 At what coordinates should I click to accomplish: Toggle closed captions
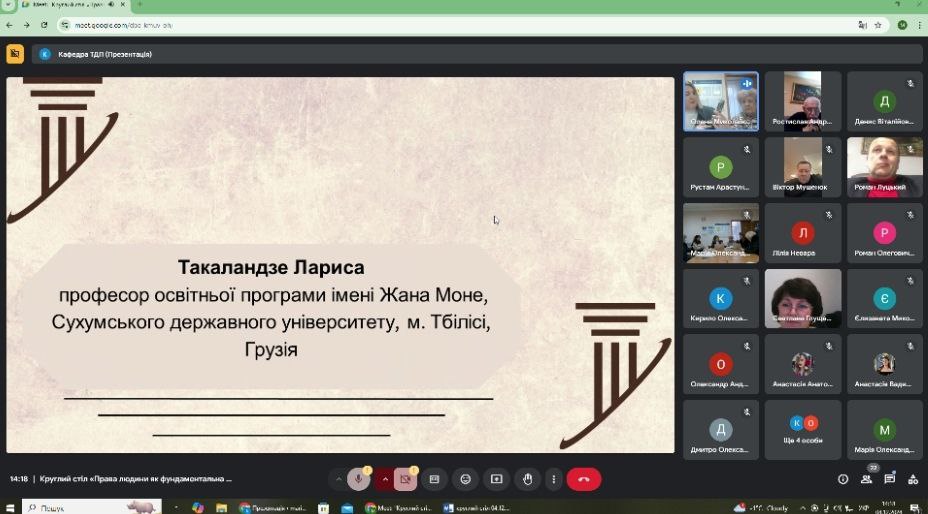(434, 479)
